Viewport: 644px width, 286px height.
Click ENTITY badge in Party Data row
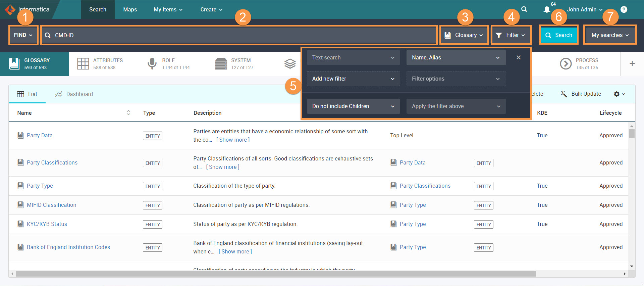click(x=153, y=136)
